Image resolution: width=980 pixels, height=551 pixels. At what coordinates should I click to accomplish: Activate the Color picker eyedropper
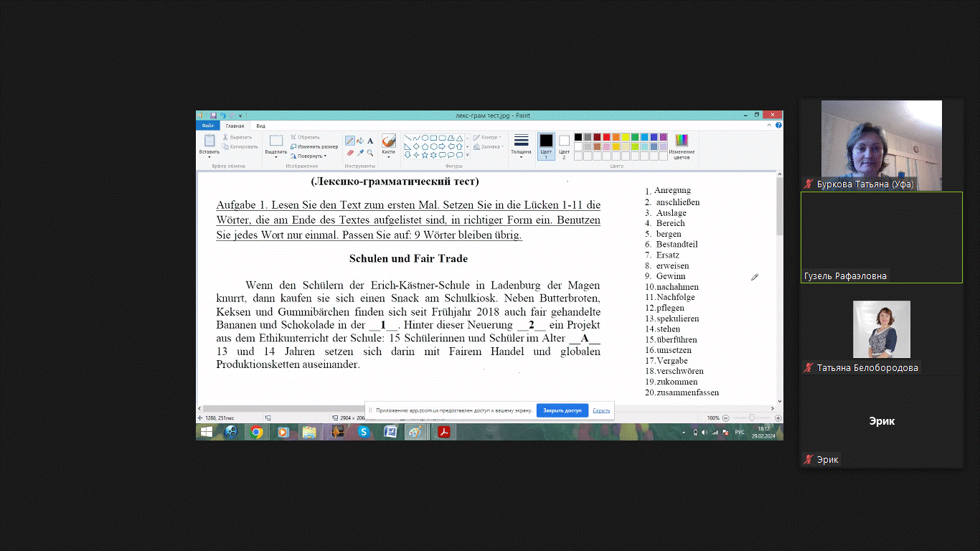click(360, 153)
